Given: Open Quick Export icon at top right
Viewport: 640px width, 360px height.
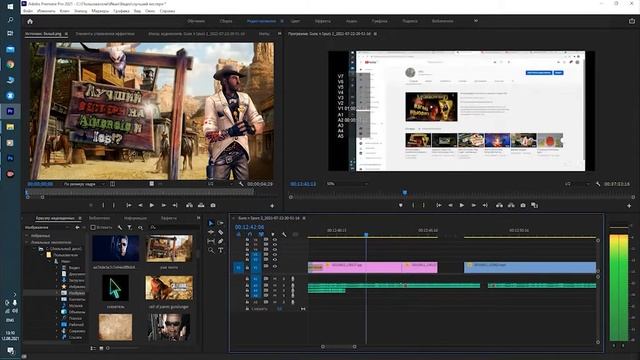Looking at the screenshot, I should coord(632,21).
